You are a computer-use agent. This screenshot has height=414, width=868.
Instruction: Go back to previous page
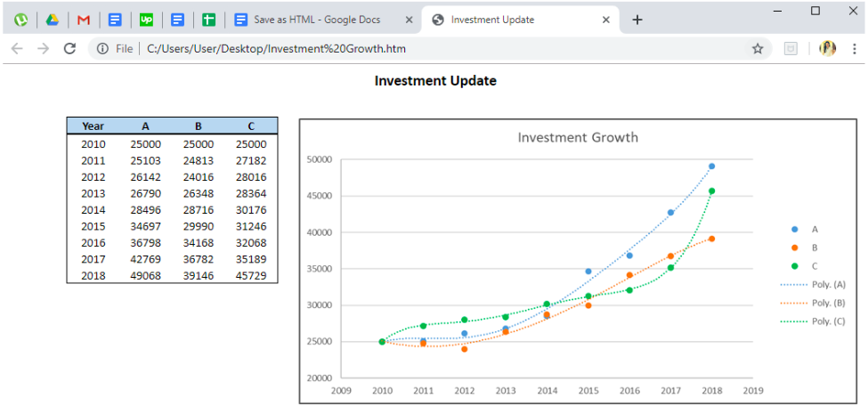coord(17,49)
